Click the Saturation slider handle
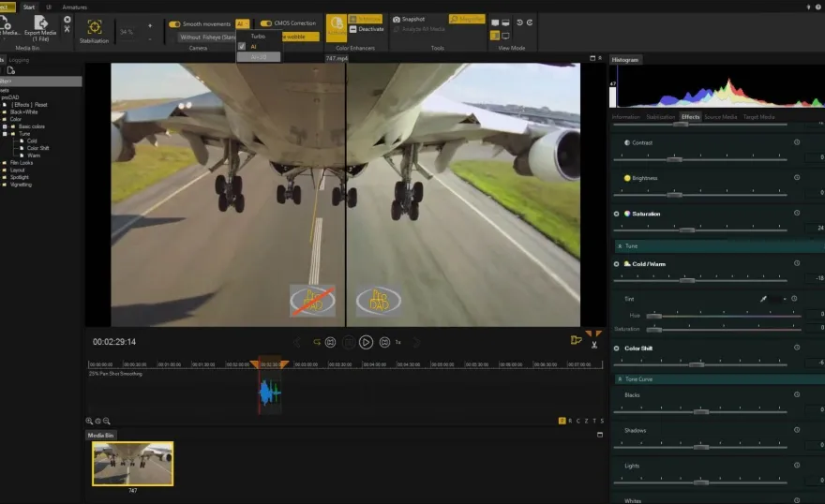 tap(686, 230)
